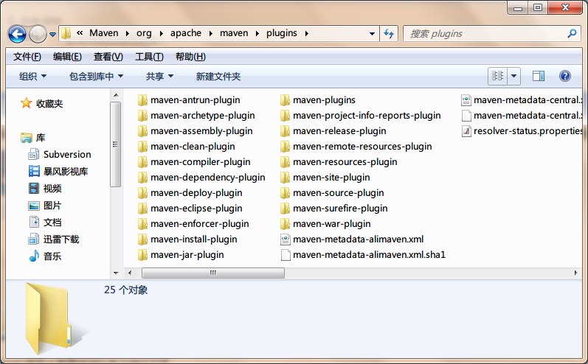Image resolution: width=588 pixels, height=364 pixels.
Task: Select the maven-deploy-plugin folder icon
Action: [142, 193]
